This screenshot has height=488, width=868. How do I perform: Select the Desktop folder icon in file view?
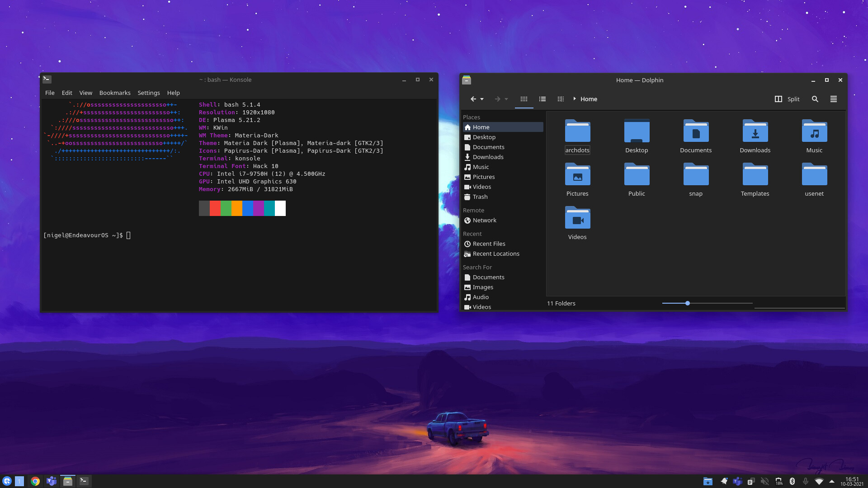(637, 131)
